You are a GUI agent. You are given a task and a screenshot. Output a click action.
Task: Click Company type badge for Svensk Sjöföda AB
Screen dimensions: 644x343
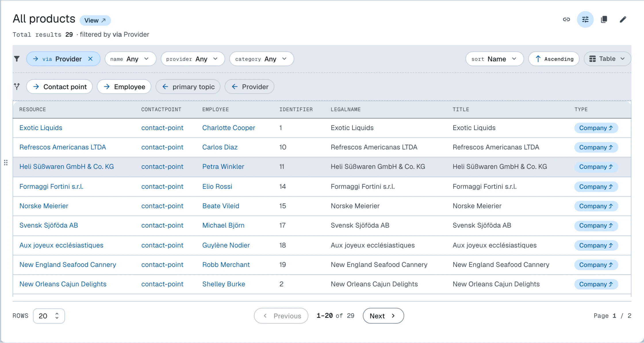pyautogui.click(x=596, y=226)
